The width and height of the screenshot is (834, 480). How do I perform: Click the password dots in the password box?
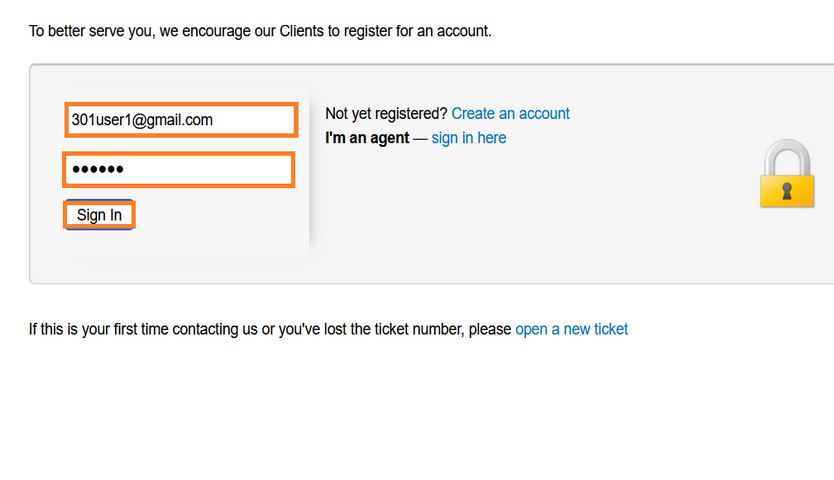click(x=98, y=170)
